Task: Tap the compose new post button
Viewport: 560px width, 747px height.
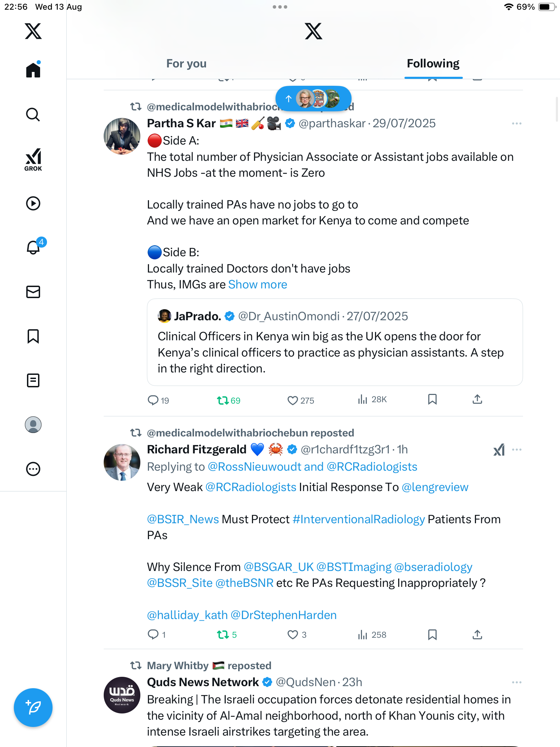Action: pyautogui.click(x=33, y=708)
